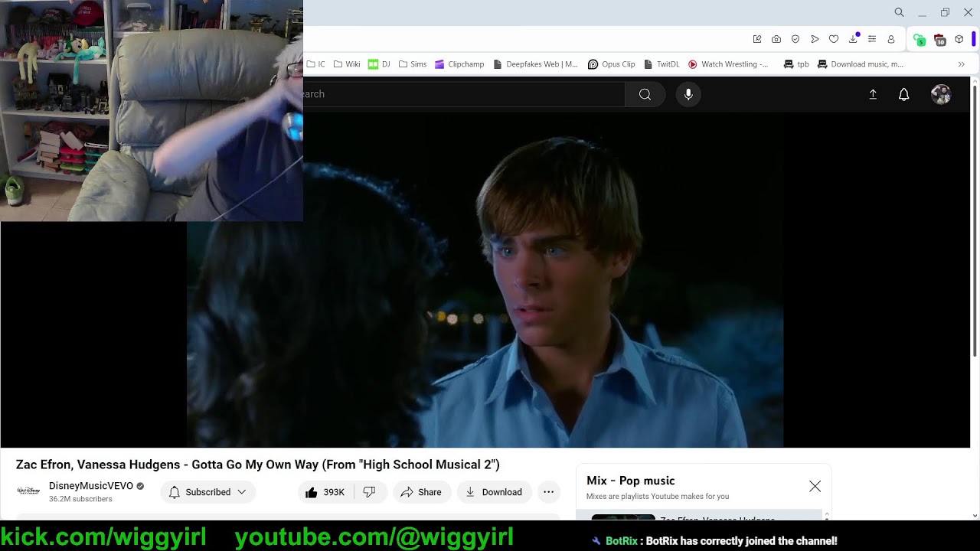Screen dimensions: 980x551
Task: Show hidden bookmarks overflow chevron
Action: click(x=961, y=64)
